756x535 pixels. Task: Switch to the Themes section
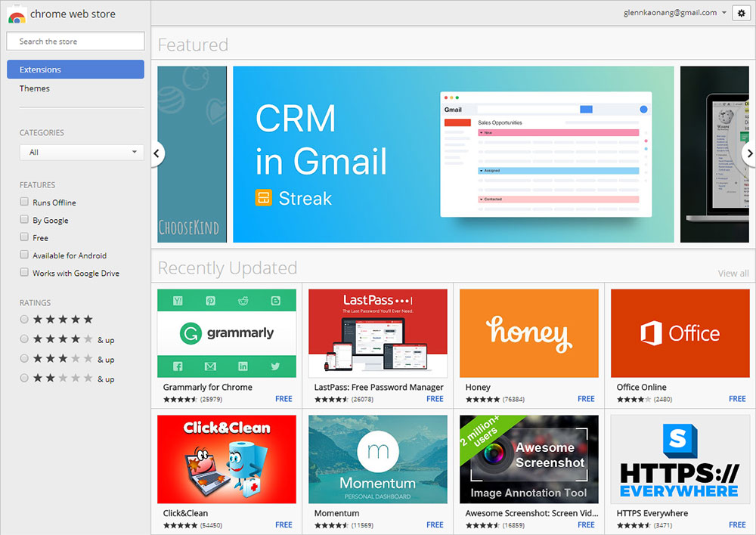pos(35,88)
